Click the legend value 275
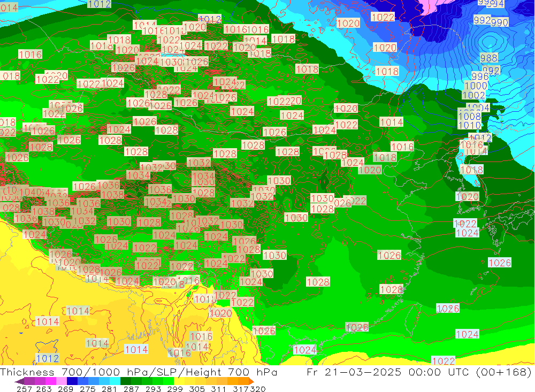The width and height of the screenshot is (535, 392). [x=87, y=389]
